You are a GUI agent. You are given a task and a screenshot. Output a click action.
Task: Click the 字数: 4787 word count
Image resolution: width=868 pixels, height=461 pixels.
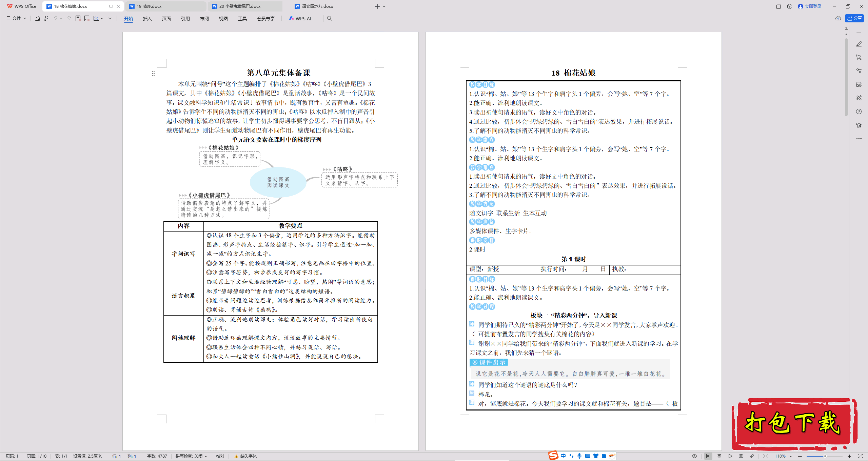(157, 456)
